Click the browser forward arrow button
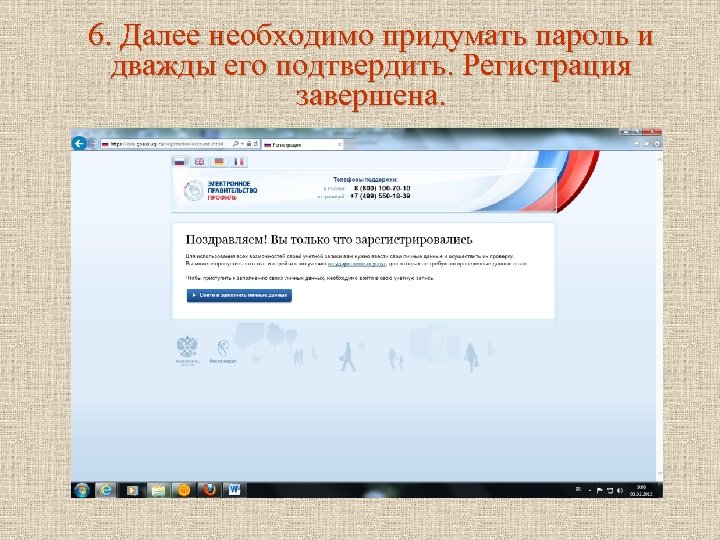Image resolution: width=720 pixels, height=540 pixels. [93, 144]
